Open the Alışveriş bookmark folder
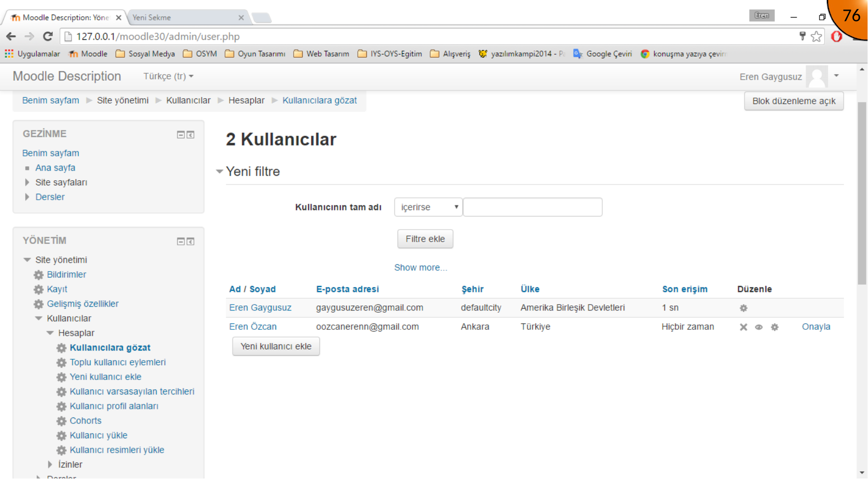The width and height of the screenshot is (868, 488). point(450,54)
